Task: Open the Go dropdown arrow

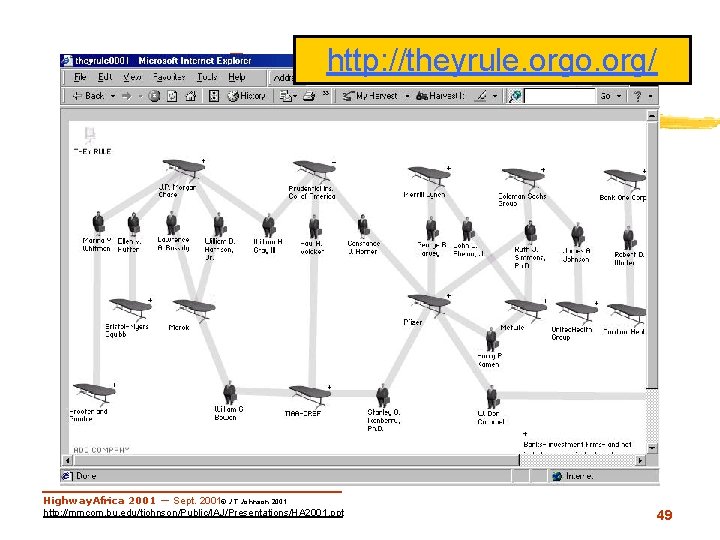Action: (619, 96)
